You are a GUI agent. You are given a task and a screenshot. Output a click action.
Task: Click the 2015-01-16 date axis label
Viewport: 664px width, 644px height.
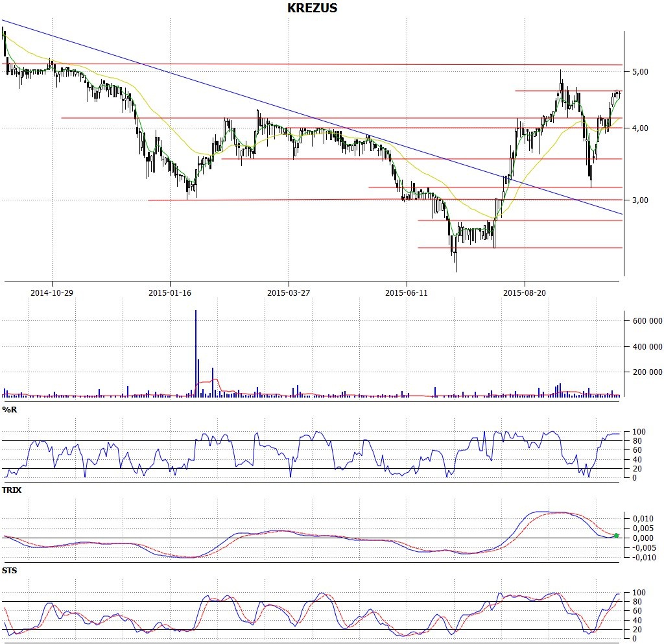coord(170,292)
